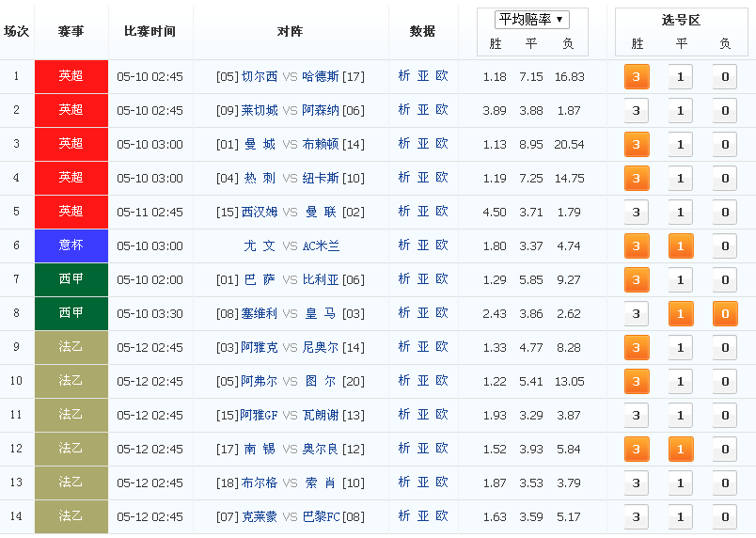Open team link 塞维利
This screenshot has width=756, height=538.
(260, 314)
